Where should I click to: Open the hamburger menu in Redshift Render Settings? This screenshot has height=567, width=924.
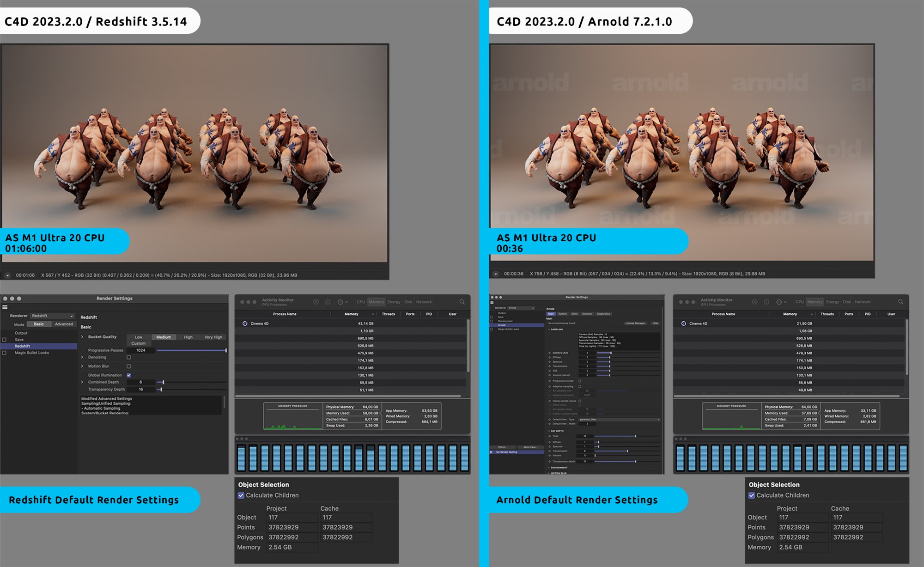click(5, 307)
